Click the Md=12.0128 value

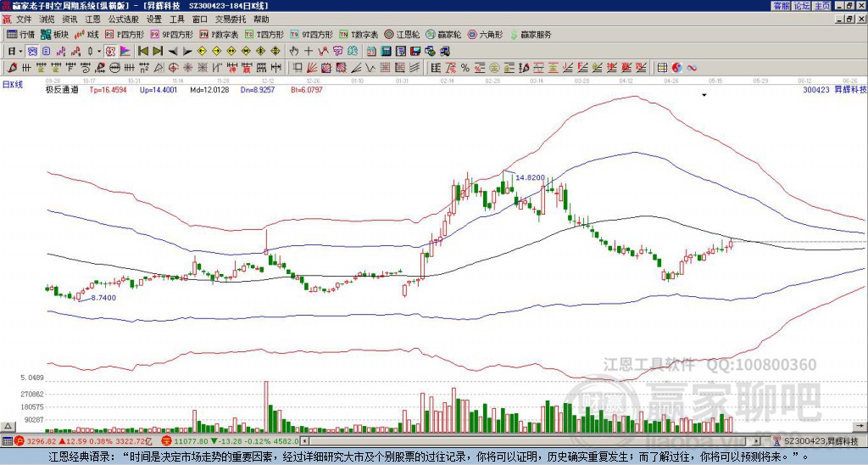coord(209,89)
